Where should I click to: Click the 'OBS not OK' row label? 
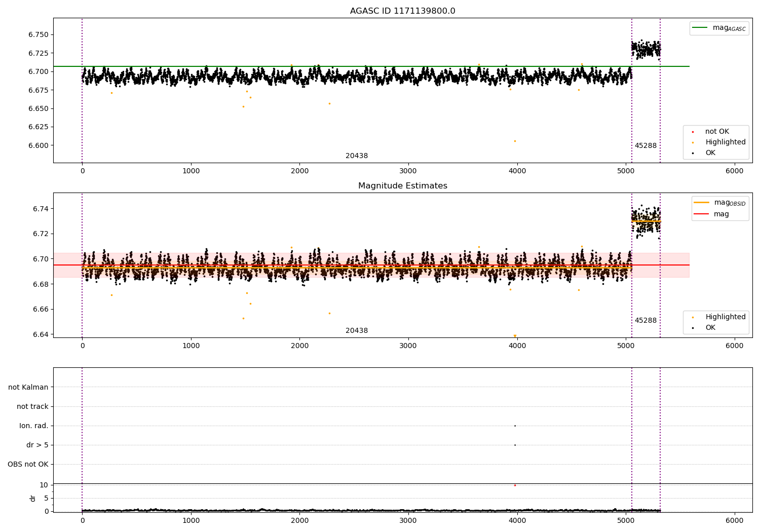[x=28, y=465]
